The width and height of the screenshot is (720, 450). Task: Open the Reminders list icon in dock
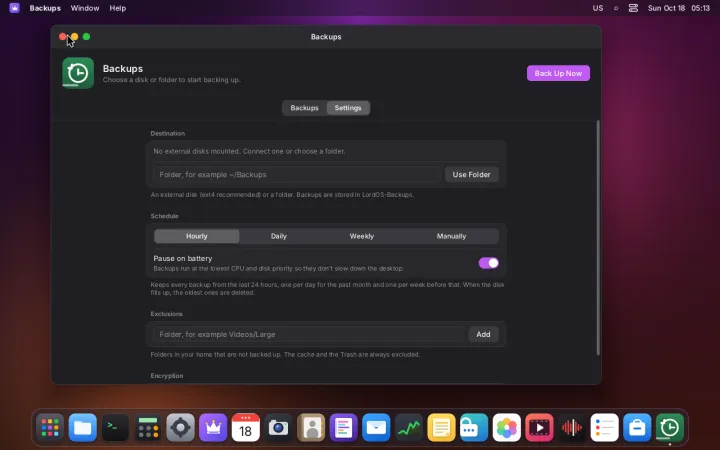tap(604, 428)
